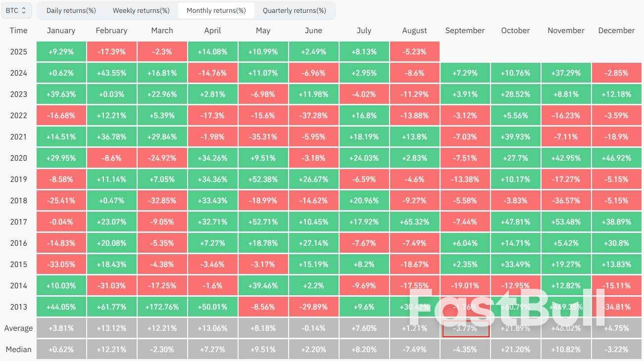Screen dimensions: 644x361
Task: Click the December column header
Action: click(x=616, y=31)
